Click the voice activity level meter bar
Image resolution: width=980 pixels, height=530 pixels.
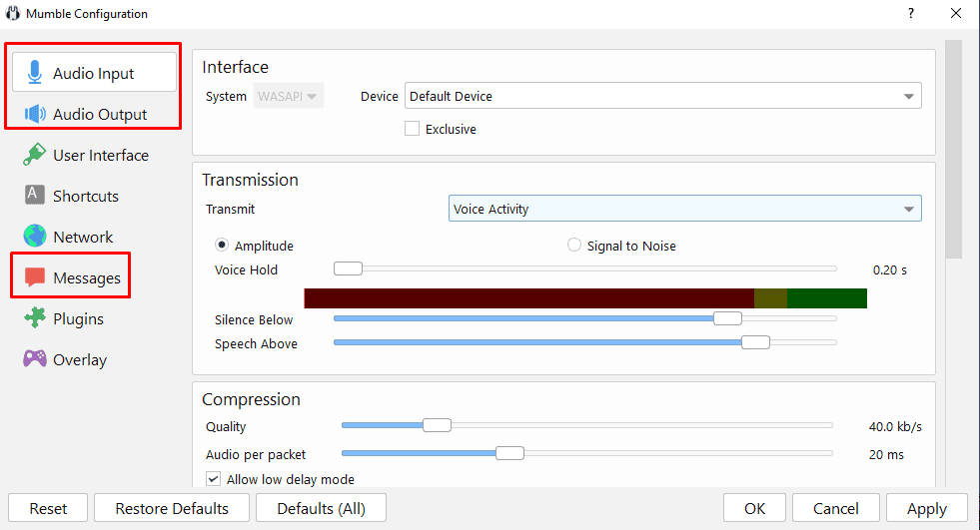(x=585, y=298)
